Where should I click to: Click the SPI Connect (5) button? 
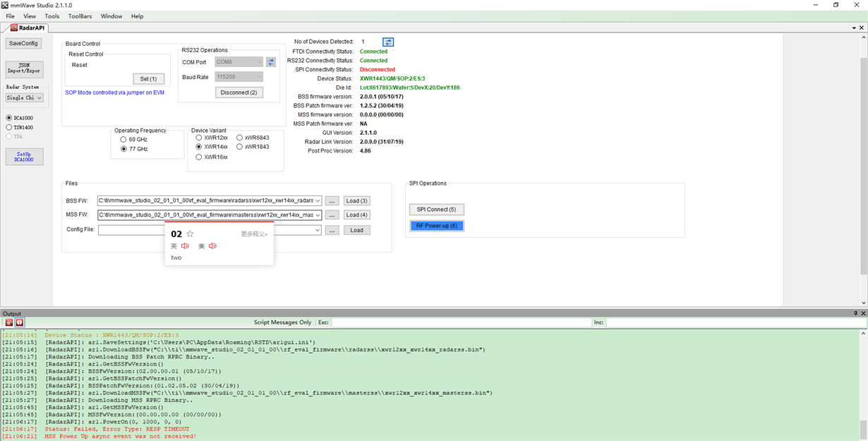coord(436,210)
